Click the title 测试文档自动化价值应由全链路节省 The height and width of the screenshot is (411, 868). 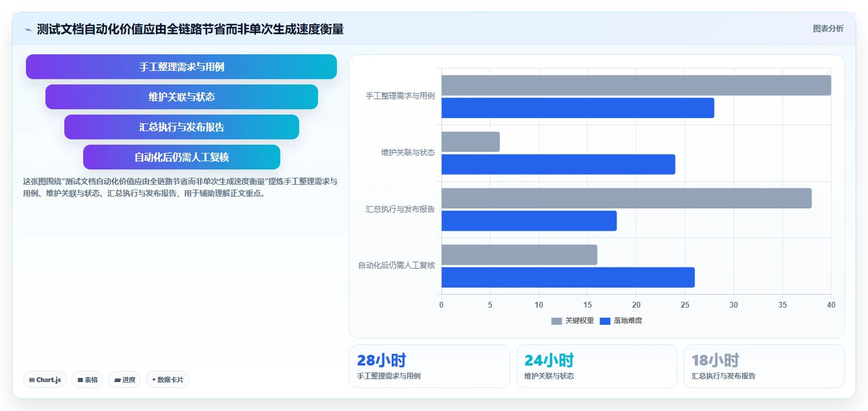(x=190, y=29)
